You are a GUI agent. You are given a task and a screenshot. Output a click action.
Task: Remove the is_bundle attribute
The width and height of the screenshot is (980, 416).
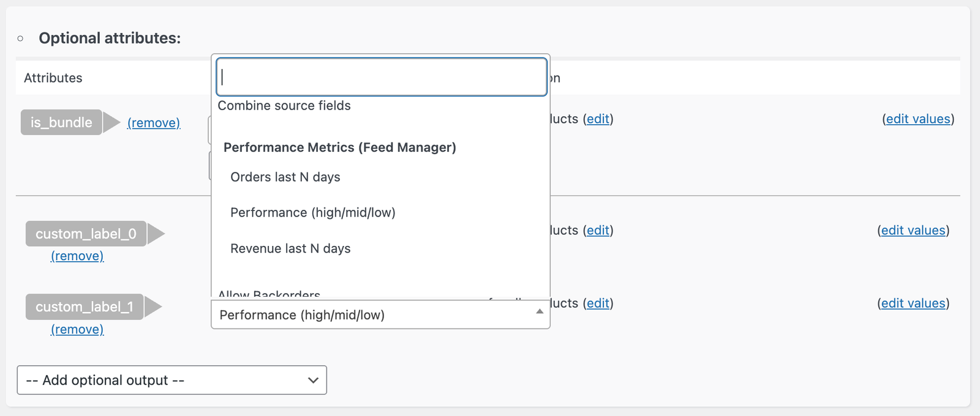[154, 123]
